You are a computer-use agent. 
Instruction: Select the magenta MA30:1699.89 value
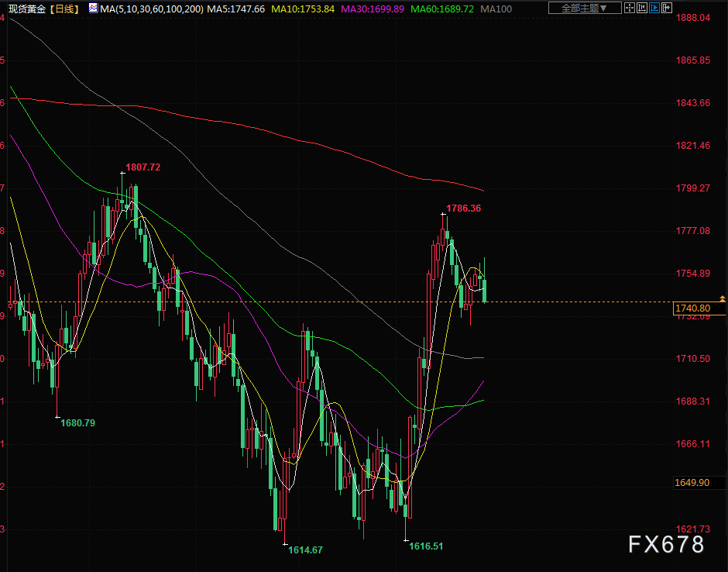[x=373, y=9]
